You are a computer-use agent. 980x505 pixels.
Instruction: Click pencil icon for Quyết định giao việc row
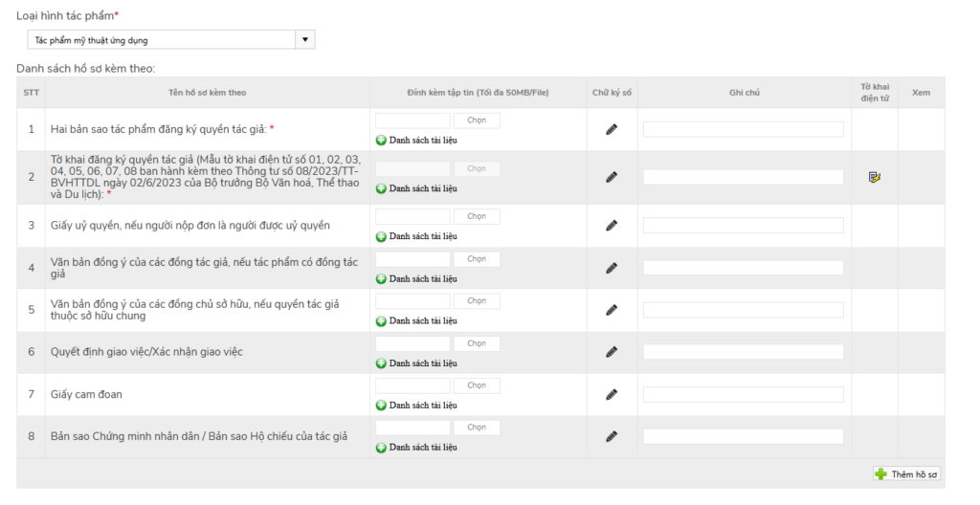(612, 352)
